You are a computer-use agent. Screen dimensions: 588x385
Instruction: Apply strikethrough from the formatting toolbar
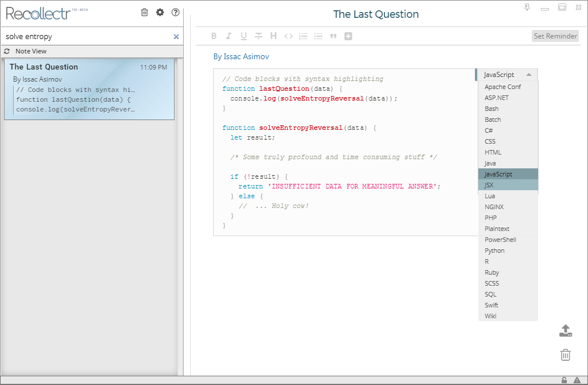[x=258, y=36]
